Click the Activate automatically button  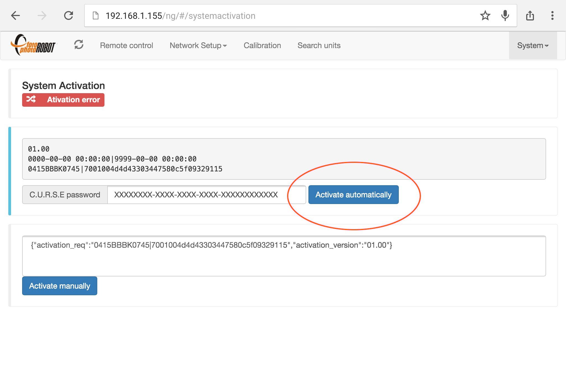(353, 195)
